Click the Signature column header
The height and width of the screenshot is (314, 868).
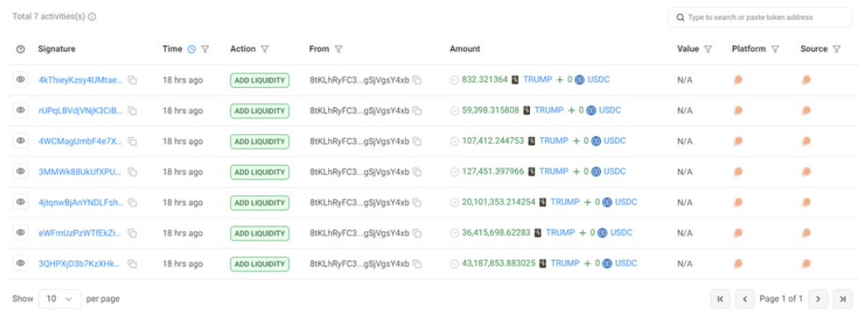coord(57,48)
